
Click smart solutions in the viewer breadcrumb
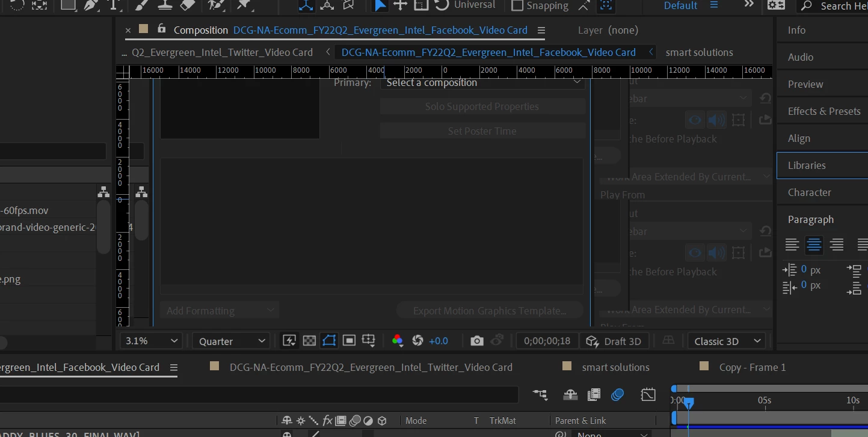[x=700, y=52]
